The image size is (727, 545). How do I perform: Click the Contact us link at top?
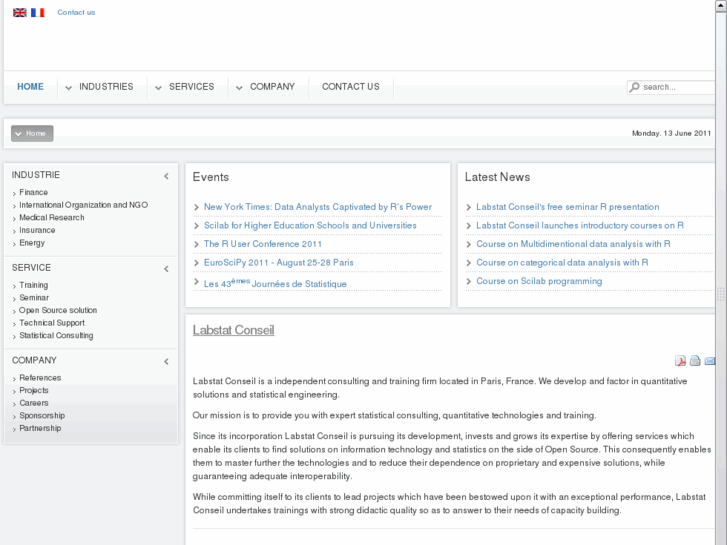(76, 13)
